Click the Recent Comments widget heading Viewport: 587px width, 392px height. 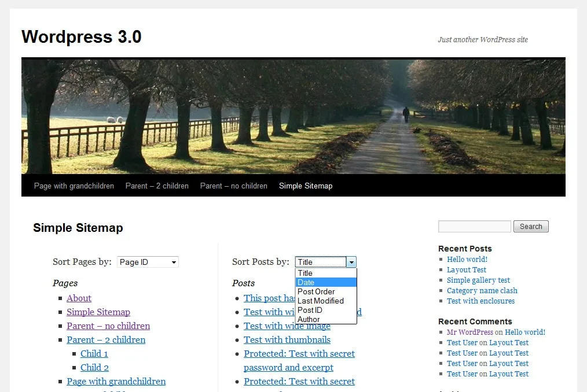pyautogui.click(x=475, y=321)
